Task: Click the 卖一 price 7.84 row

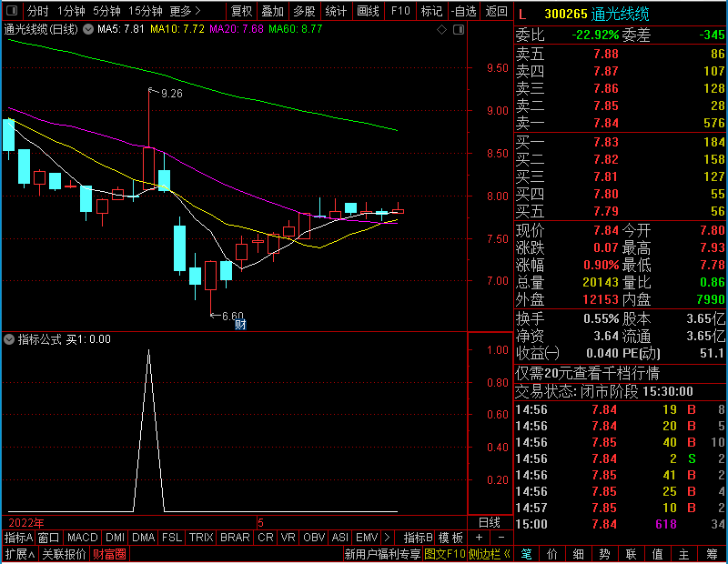Action: coord(621,123)
